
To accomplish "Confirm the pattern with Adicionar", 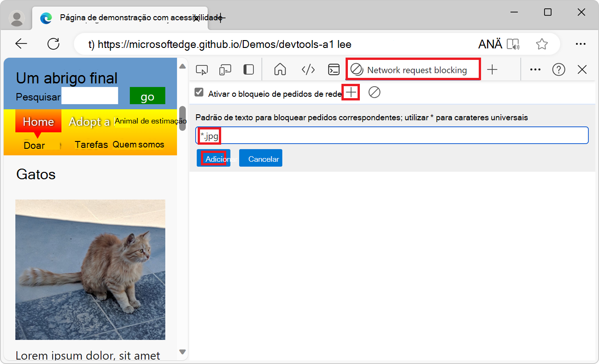I will click(213, 158).
